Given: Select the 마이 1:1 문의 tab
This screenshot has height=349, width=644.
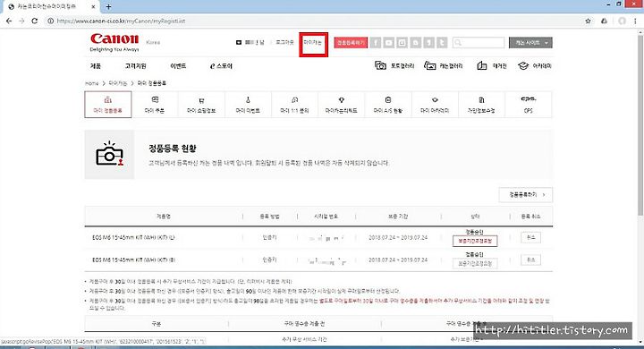Looking at the screenshot, I should [294, 105].
